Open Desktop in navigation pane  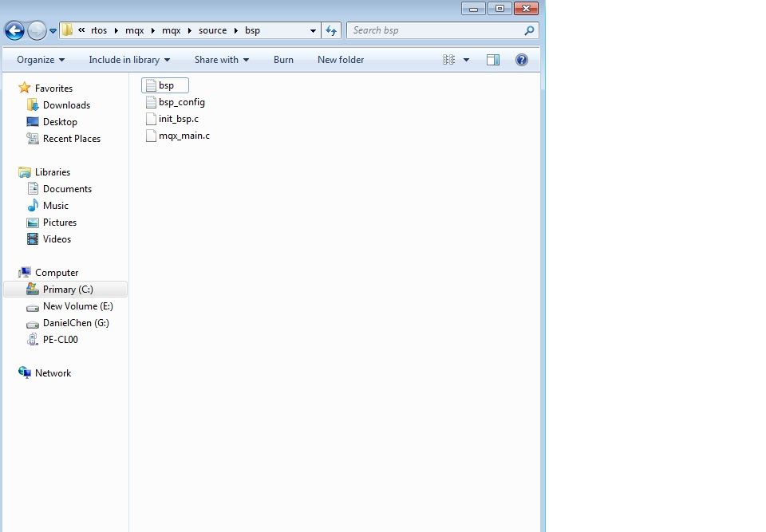(x=60, y=122)
